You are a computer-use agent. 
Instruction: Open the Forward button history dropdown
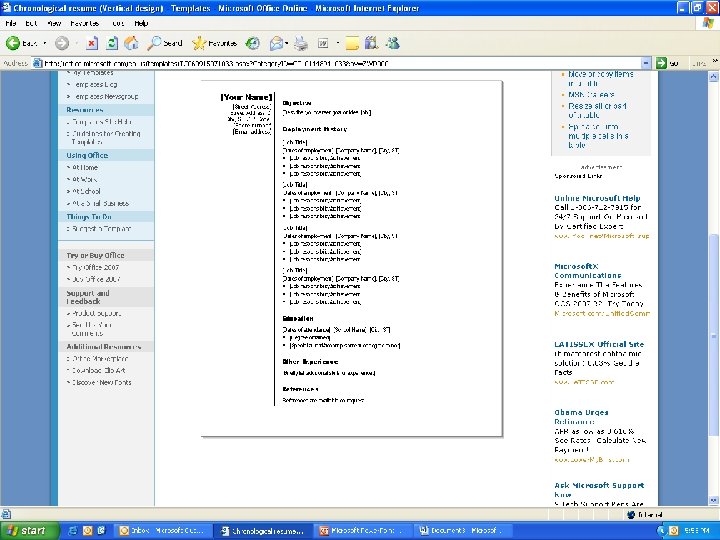click(76, 43)
